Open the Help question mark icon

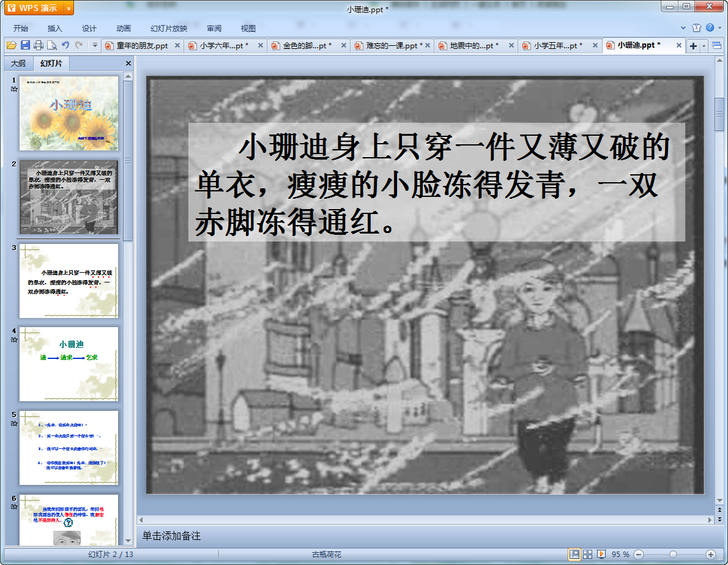pyautogui.click(x=710, y=28)
